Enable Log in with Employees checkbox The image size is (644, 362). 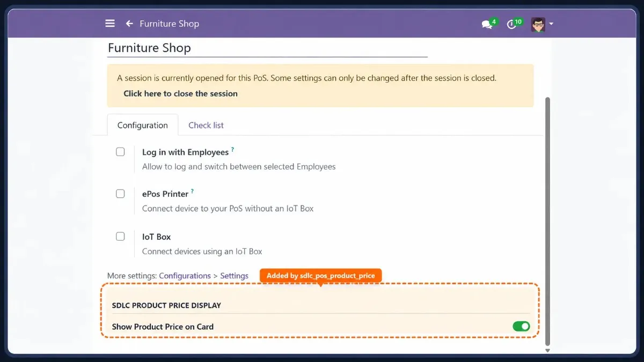[120, 152]
